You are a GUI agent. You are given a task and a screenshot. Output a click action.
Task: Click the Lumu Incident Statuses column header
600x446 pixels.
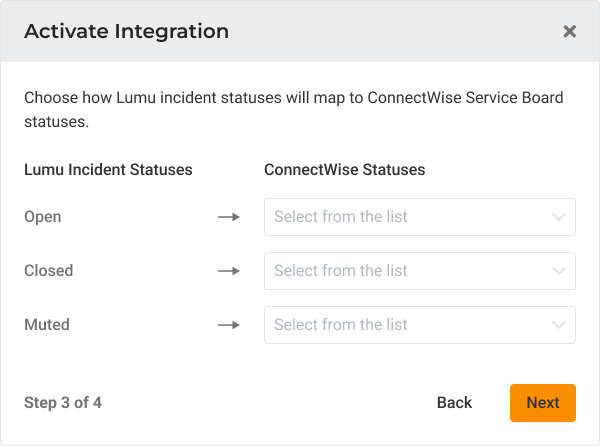click(108, 170)
